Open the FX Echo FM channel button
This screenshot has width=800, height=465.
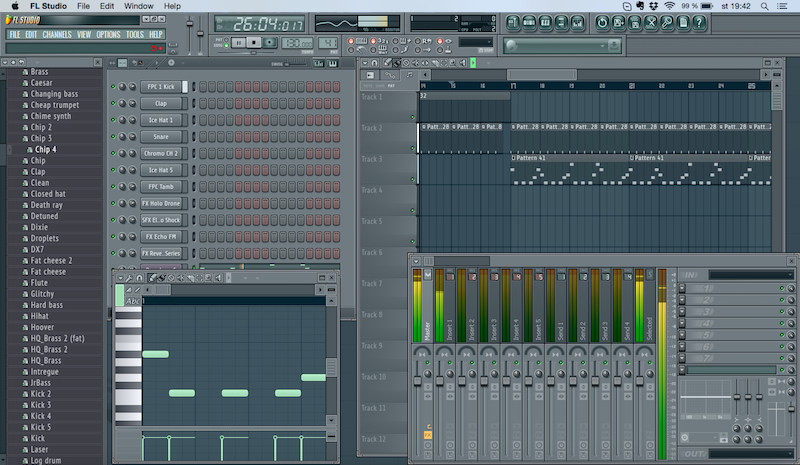pos(160,237)
